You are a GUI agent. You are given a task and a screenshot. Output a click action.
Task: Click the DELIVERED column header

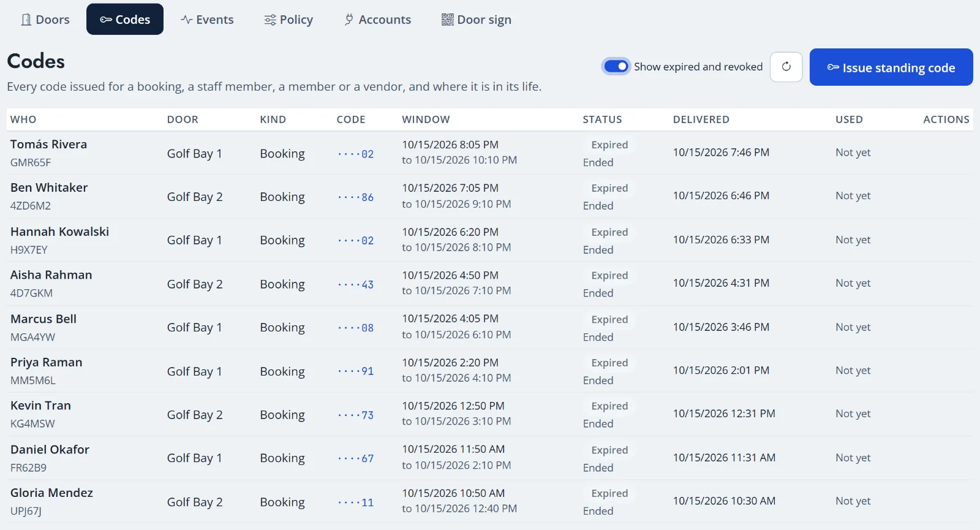(701, 119)
